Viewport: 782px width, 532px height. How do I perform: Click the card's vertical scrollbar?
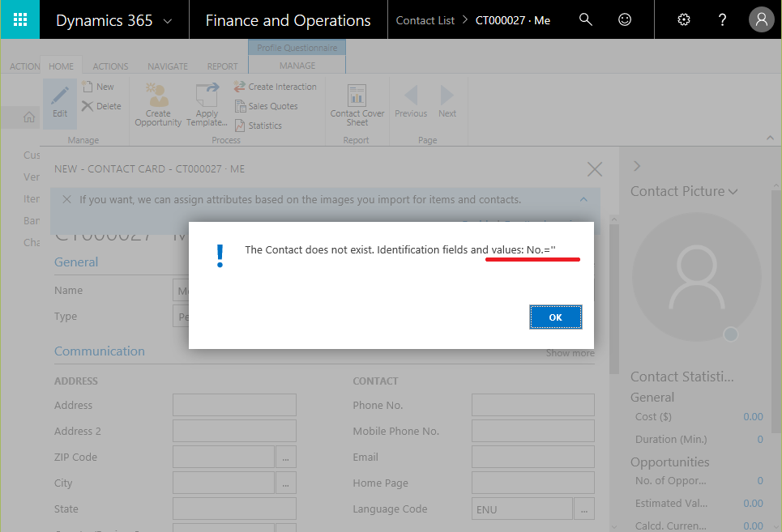pos(614,299)
